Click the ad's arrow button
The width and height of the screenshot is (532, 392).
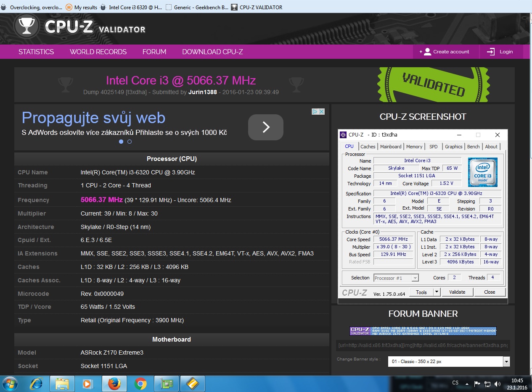click(266, 127)
